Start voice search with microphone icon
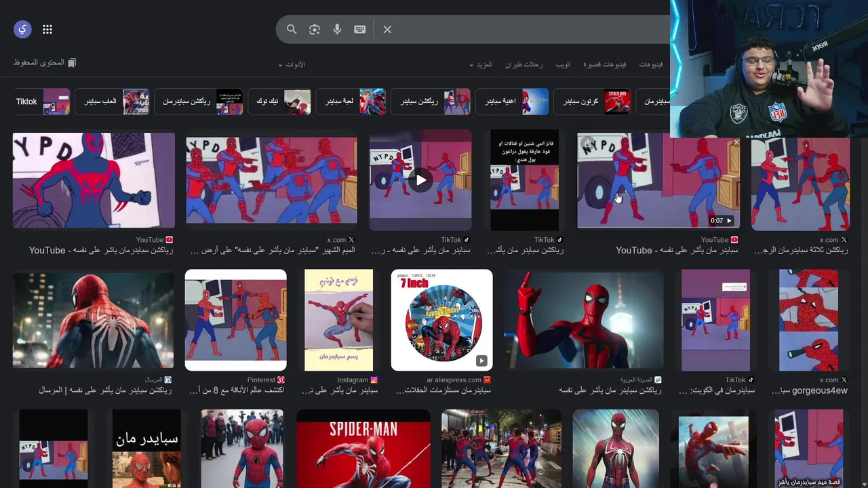Screen dimensions: 868x488 click(x=337, y=29)
